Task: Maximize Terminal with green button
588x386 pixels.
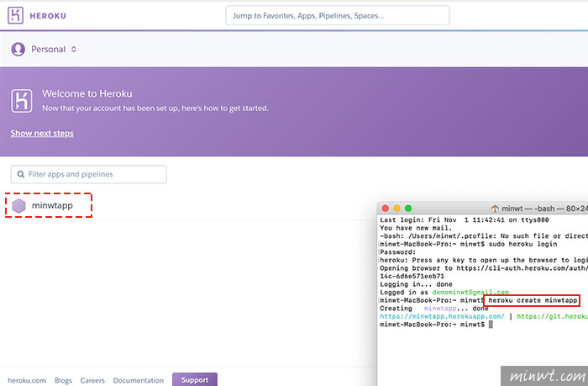Action: click(408, 208)
